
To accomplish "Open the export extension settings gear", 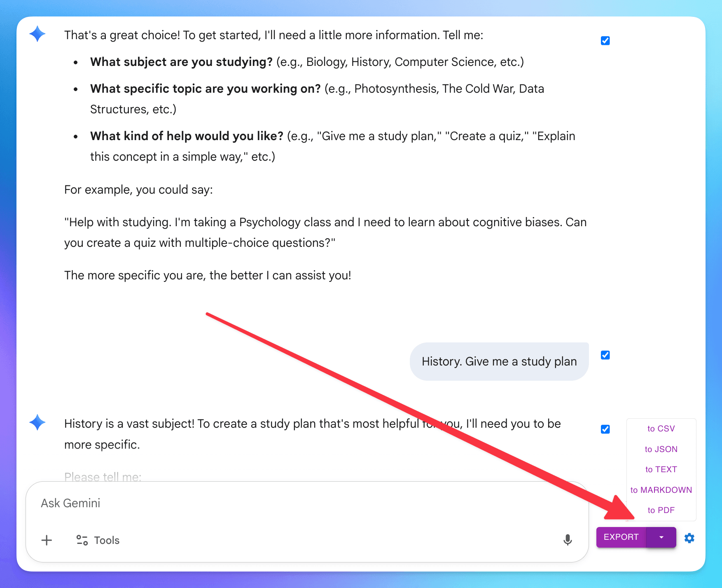I will (689, 538).
